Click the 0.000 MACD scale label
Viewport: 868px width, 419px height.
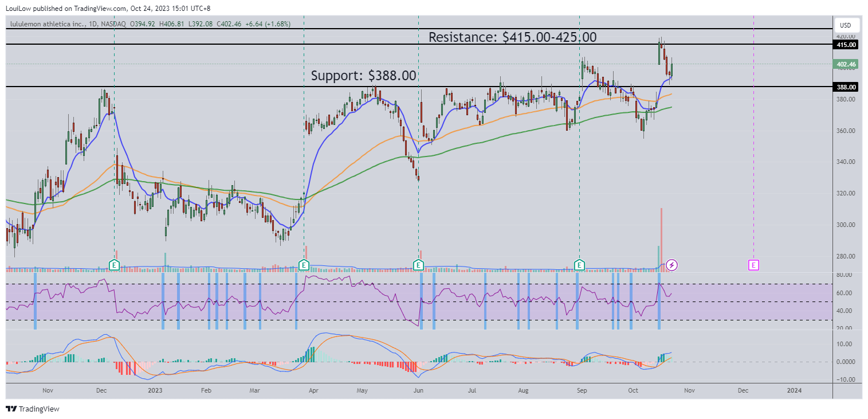point(846,362)
